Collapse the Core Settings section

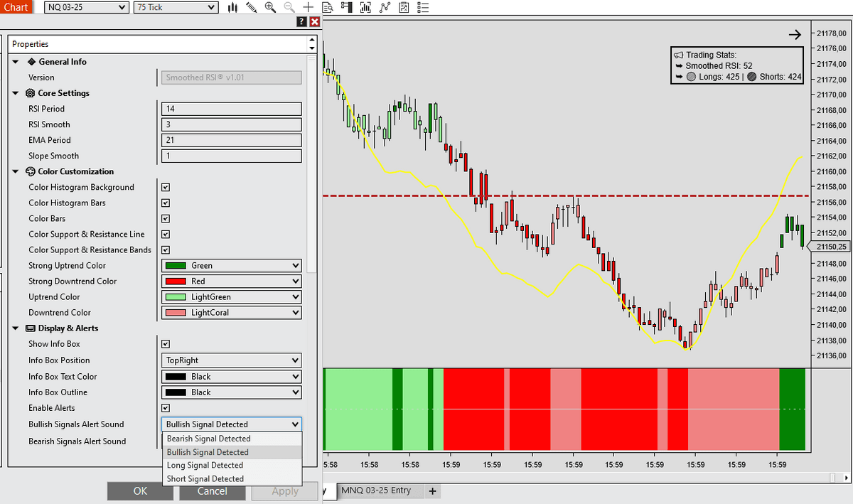(16, 93)
